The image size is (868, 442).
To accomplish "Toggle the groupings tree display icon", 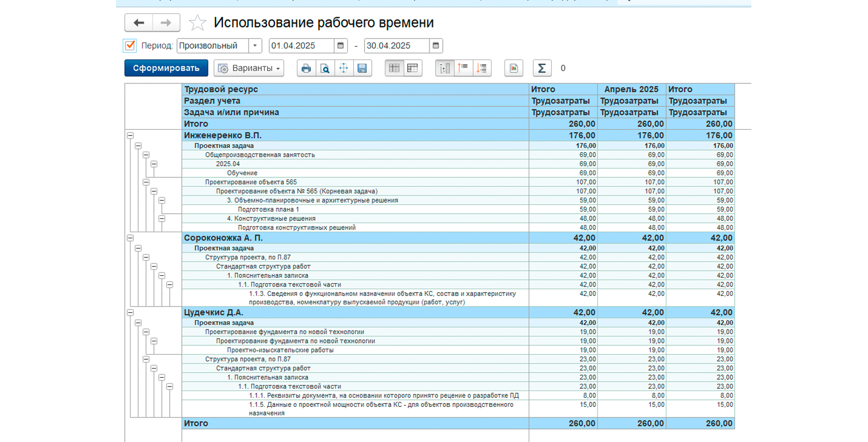I will 445,68.
